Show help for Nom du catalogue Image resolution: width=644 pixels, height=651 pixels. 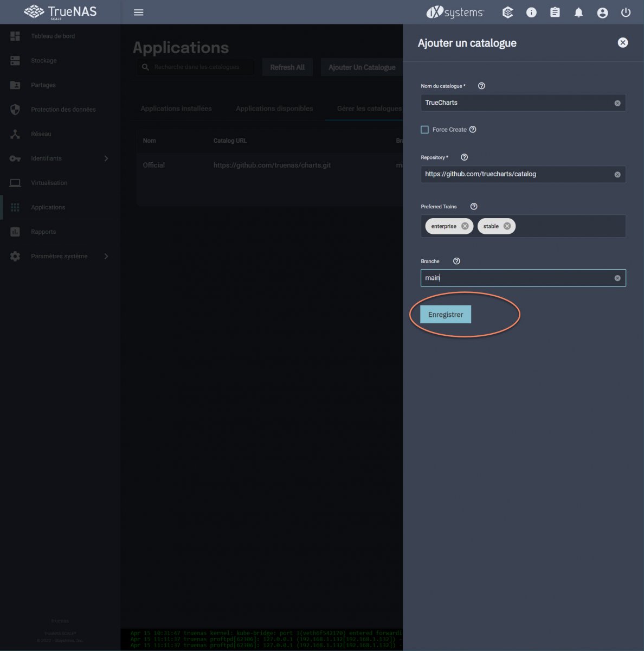coord(481,86)
